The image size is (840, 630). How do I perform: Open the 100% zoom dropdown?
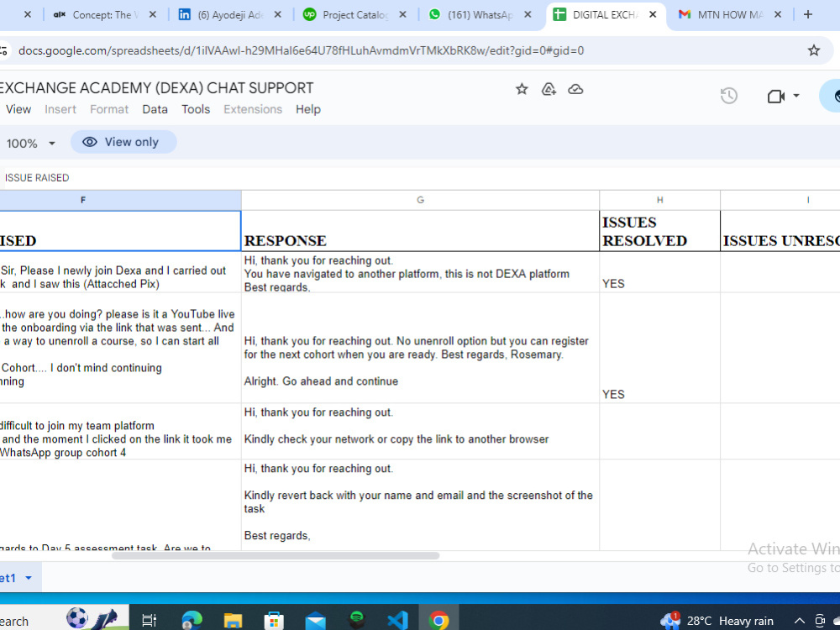click(31, 143)
